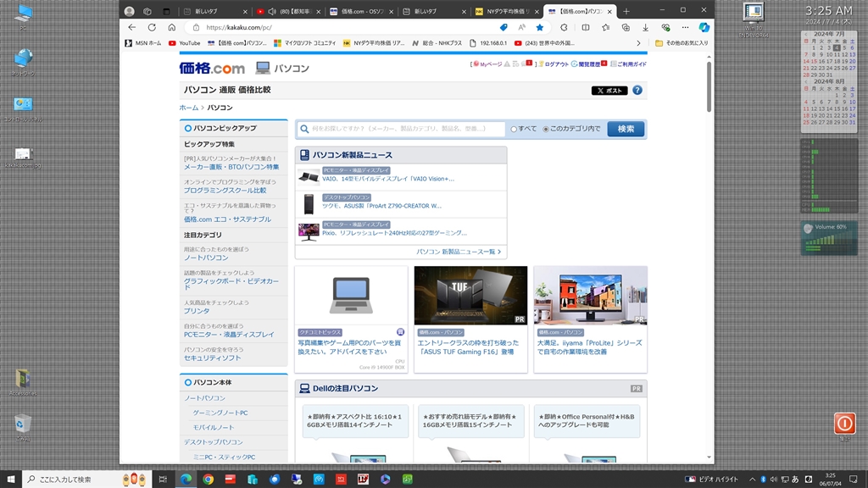Open the favorites list toolbar icon
This screenshot has height=488, width=868.
605,27
